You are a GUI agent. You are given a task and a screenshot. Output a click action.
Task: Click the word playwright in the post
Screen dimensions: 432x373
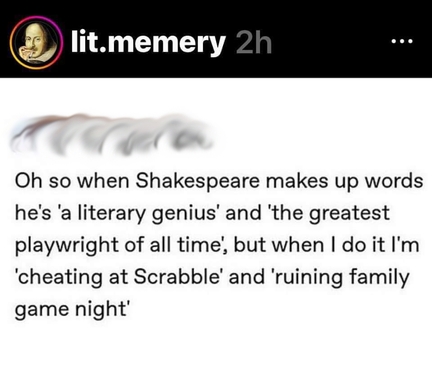[68, 246]
